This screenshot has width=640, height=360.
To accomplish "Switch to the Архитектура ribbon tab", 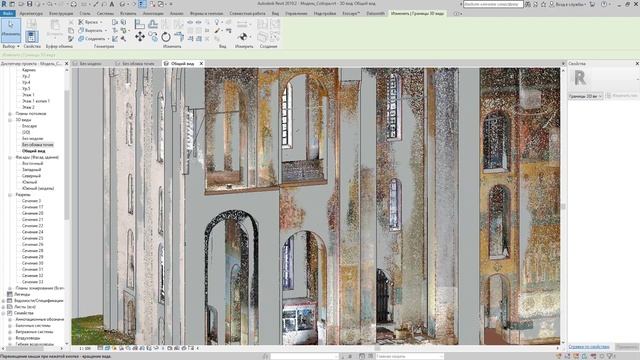I will coord(31,13).
